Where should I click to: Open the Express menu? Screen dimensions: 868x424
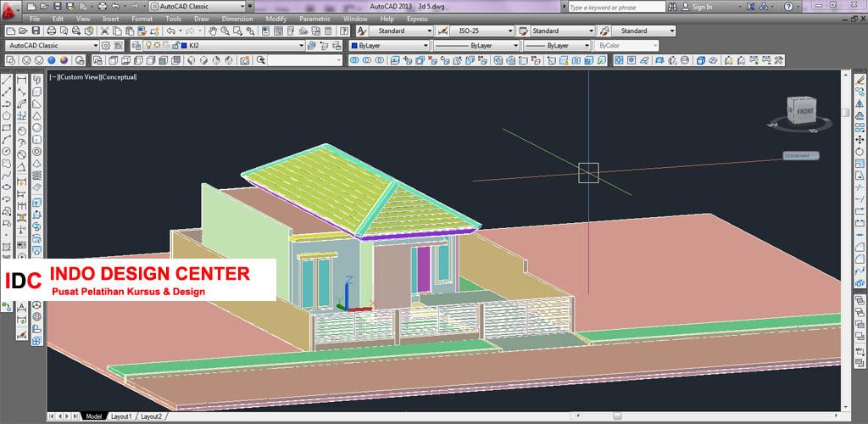[x=417, y=19]
